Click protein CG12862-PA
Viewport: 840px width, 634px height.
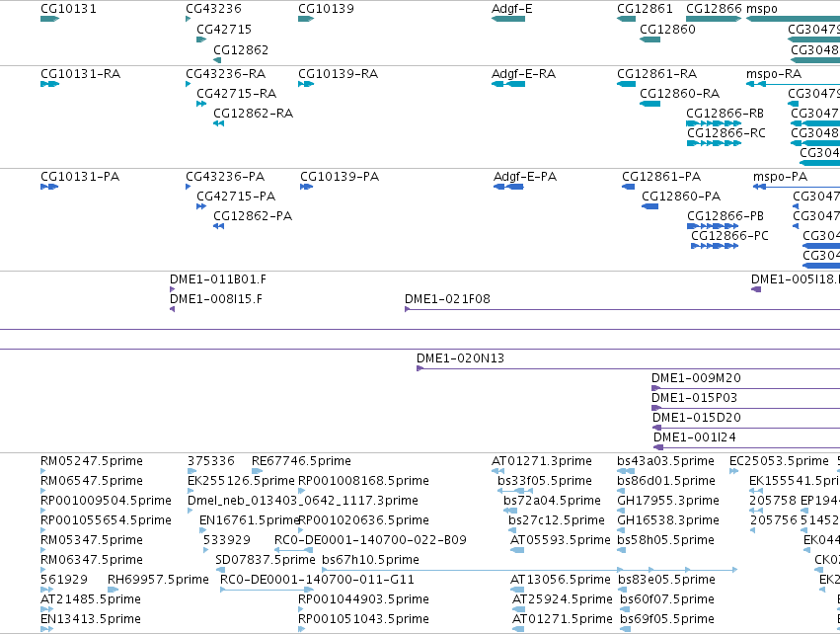(253, 216)
